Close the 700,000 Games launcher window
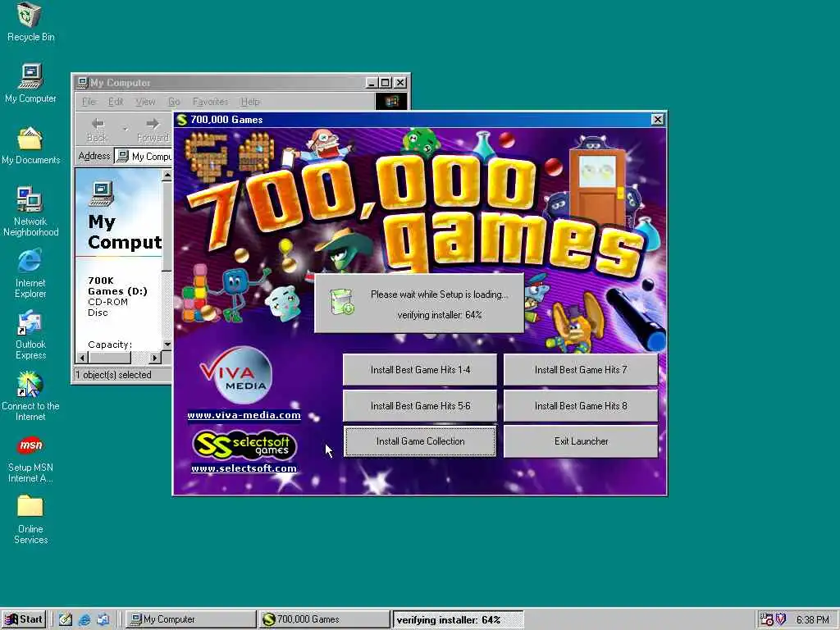The width and height of the screenshot is (840, 630). pos(657,120)
